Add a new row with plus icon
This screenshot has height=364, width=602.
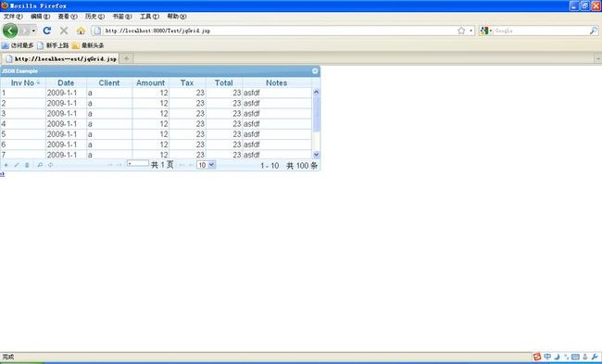click(x=6, y=165)
